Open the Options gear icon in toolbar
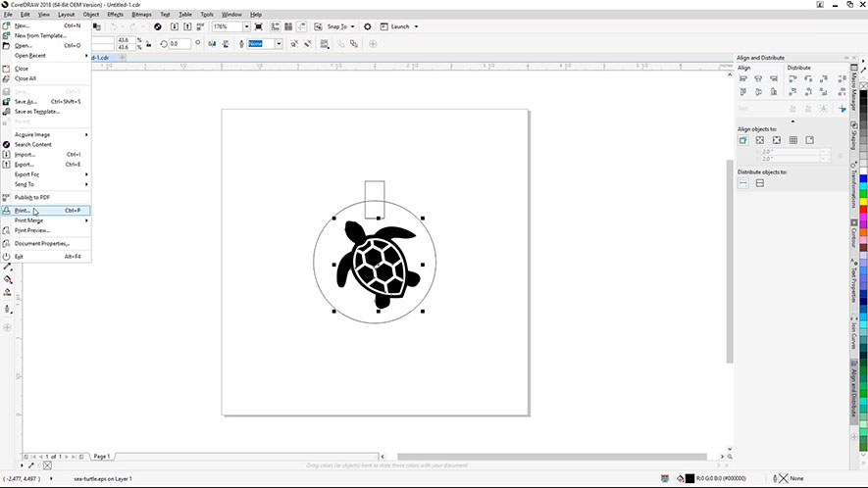868x488 pixels. (x=368, y=26)
